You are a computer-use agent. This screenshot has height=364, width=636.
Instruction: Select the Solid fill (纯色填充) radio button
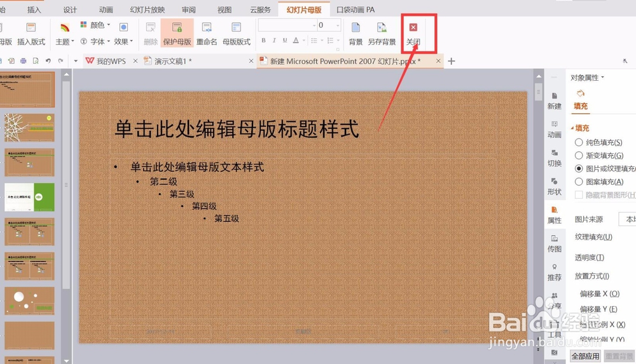coord(579,142)
